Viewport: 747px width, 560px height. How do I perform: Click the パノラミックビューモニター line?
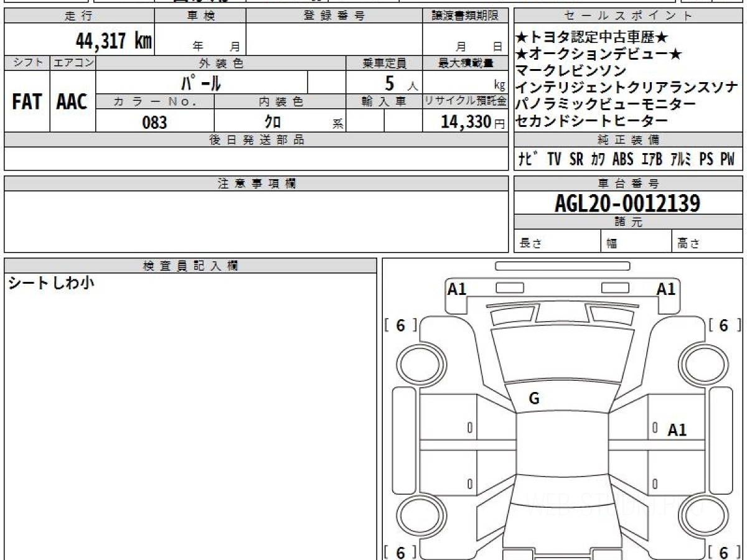[x=606, y=104]
